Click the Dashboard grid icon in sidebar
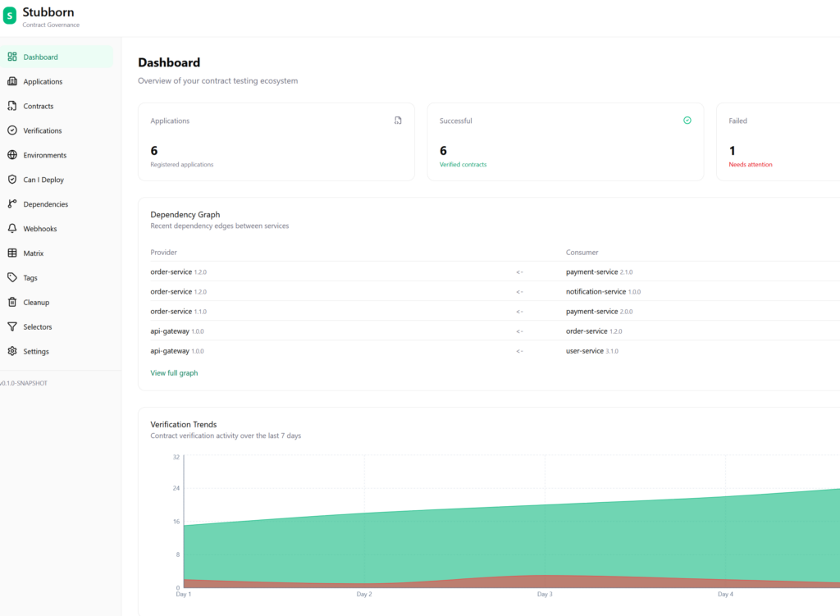The width and height of the screenshot is (840, 616). 12,57
